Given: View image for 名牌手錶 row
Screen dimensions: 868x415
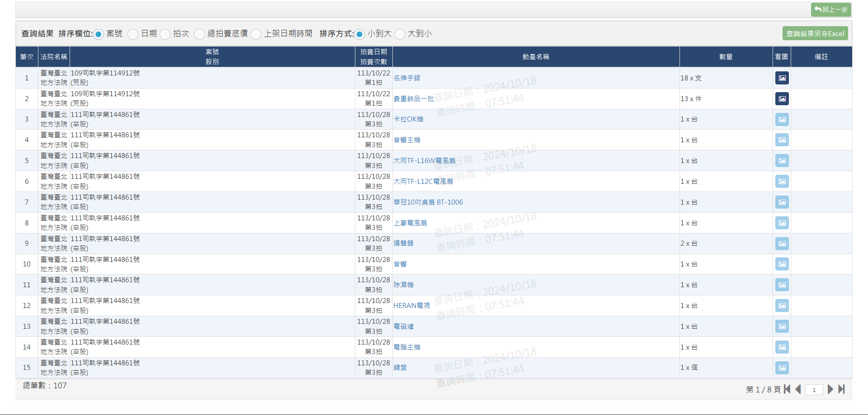Looking at the screenshot, I should pos(782,78).
